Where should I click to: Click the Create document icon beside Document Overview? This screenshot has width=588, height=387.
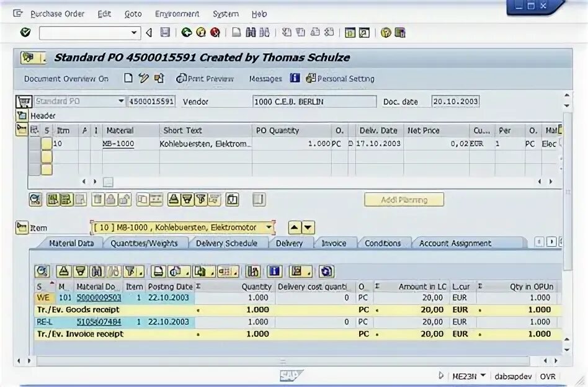point(128,78)
